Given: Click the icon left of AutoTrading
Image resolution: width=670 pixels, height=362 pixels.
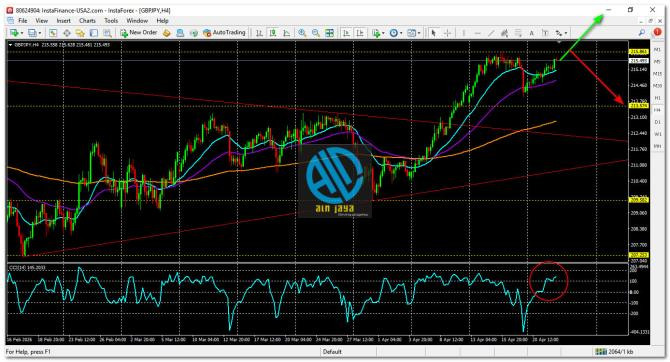Looking at the screenshot, I should [194, 33].
